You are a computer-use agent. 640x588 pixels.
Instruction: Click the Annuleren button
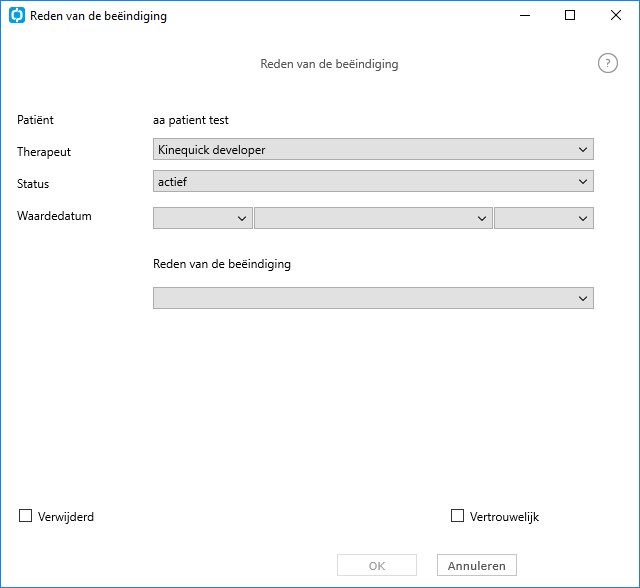click(x=477, y=565)
